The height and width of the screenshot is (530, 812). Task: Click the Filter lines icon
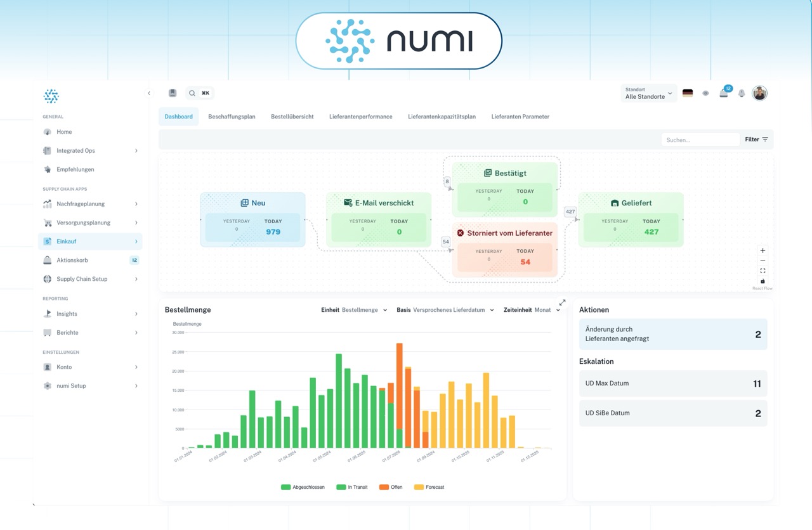pyautogui.click(x=765, y=139)
